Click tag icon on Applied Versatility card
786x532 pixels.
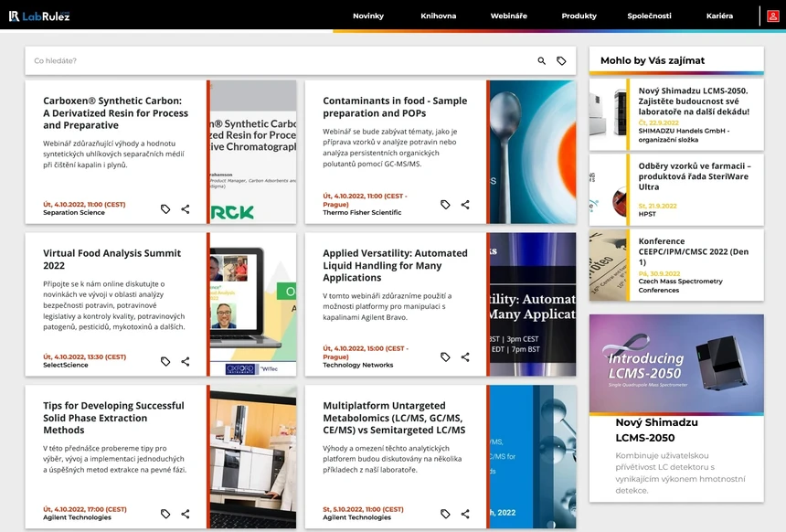(x=445, y=357)
